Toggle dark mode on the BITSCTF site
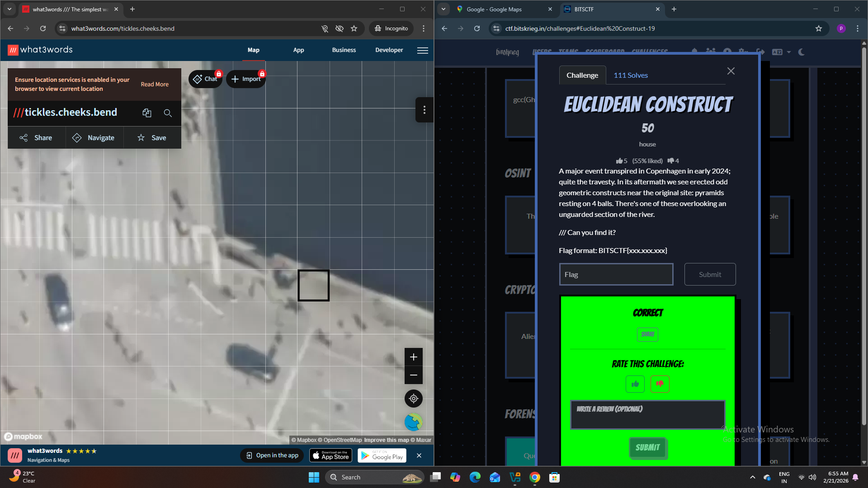868x488 pixels. click(x=801, y=52)
